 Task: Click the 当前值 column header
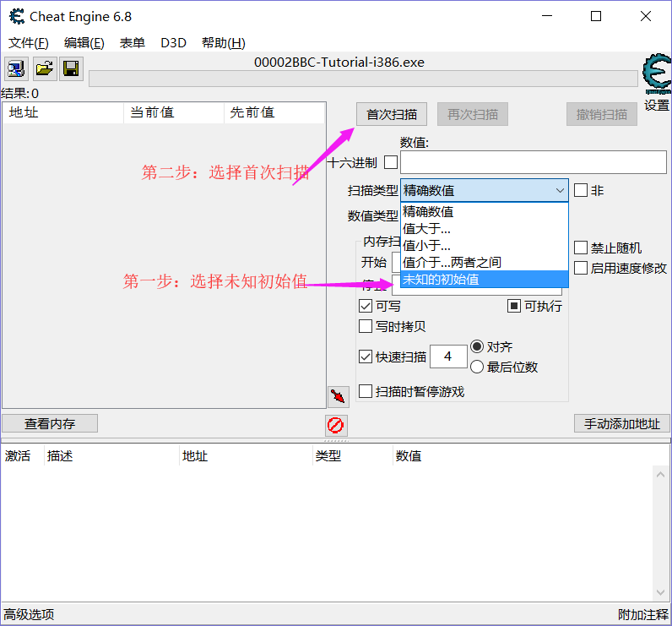click(x=174, y=112)
